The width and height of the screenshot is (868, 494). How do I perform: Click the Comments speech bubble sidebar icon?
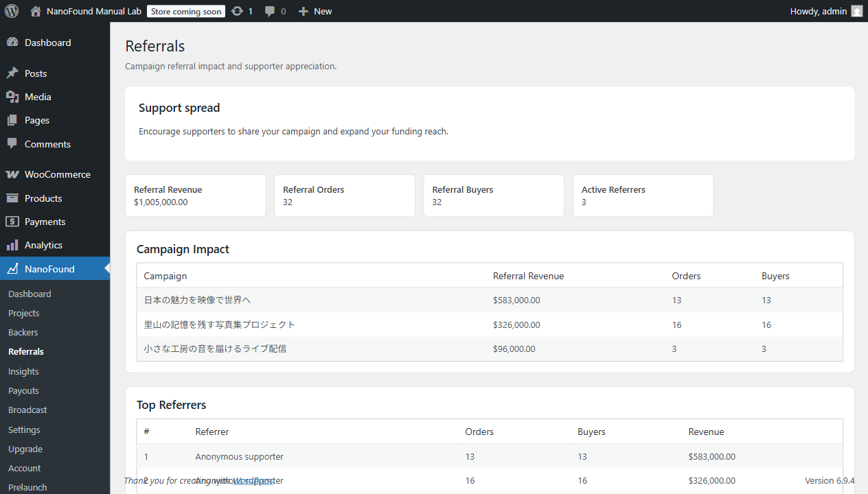(12, 144)
